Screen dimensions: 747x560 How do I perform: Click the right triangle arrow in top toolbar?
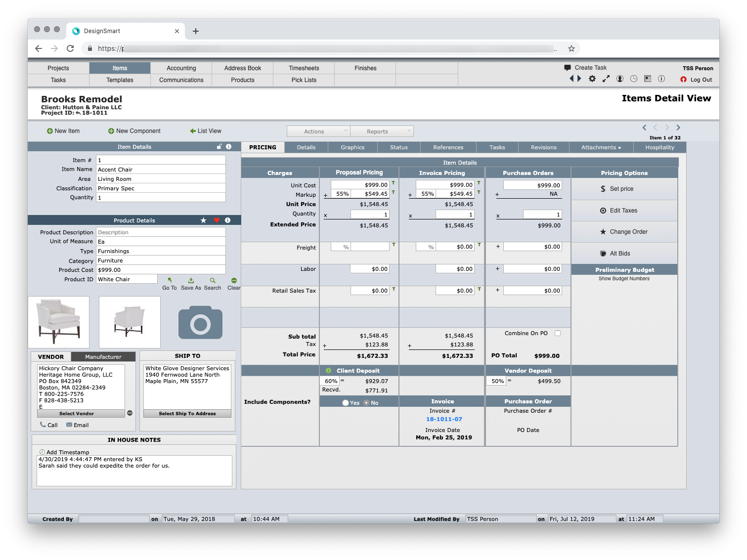click(579, 79)
